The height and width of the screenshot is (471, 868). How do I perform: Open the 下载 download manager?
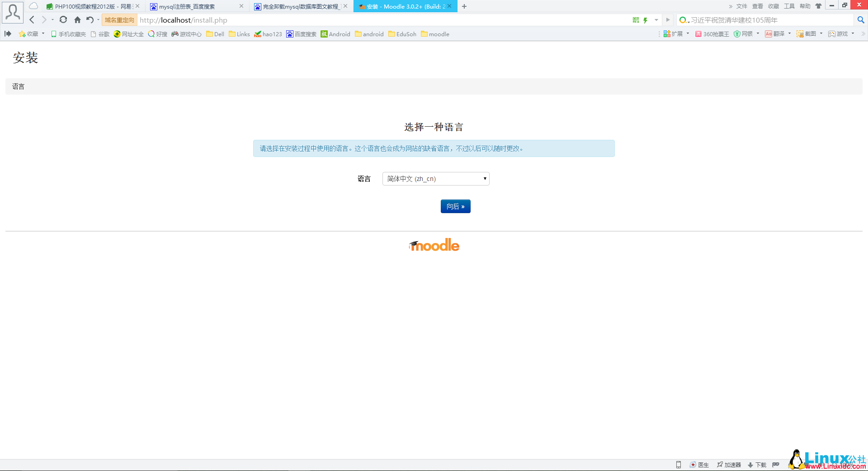756,465
